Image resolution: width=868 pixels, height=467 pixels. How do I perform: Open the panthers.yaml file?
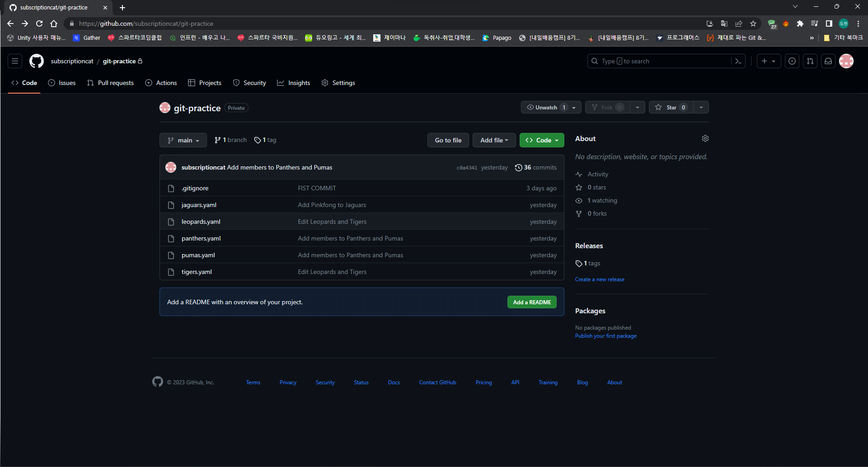[x=201, y=239]
